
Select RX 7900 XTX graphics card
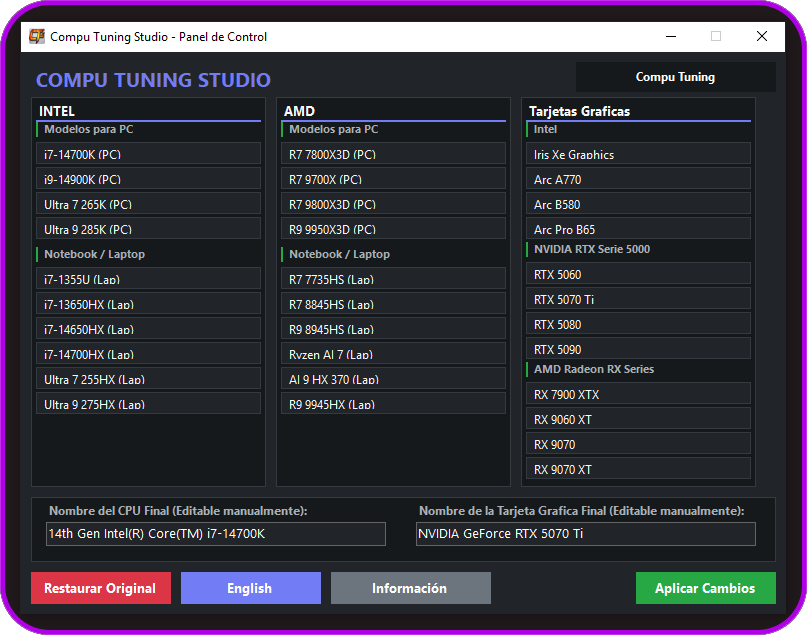(638, 393)
